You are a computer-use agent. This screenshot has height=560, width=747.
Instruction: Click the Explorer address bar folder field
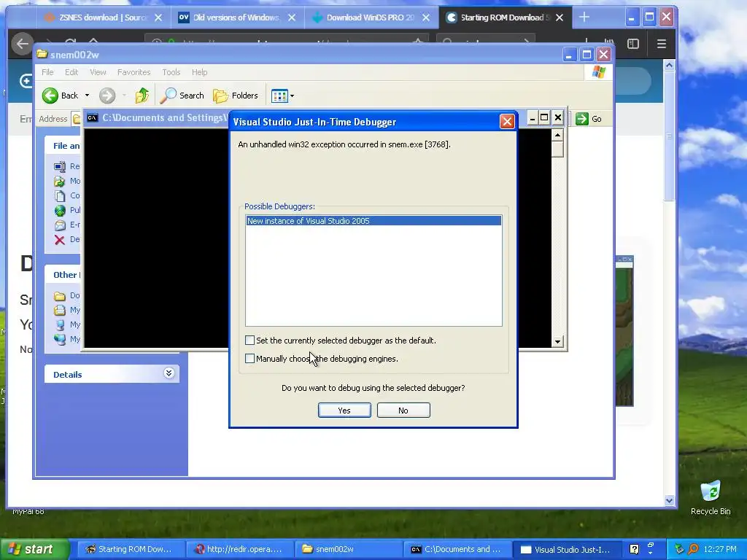pyautogui.click(x=77, y=119)
